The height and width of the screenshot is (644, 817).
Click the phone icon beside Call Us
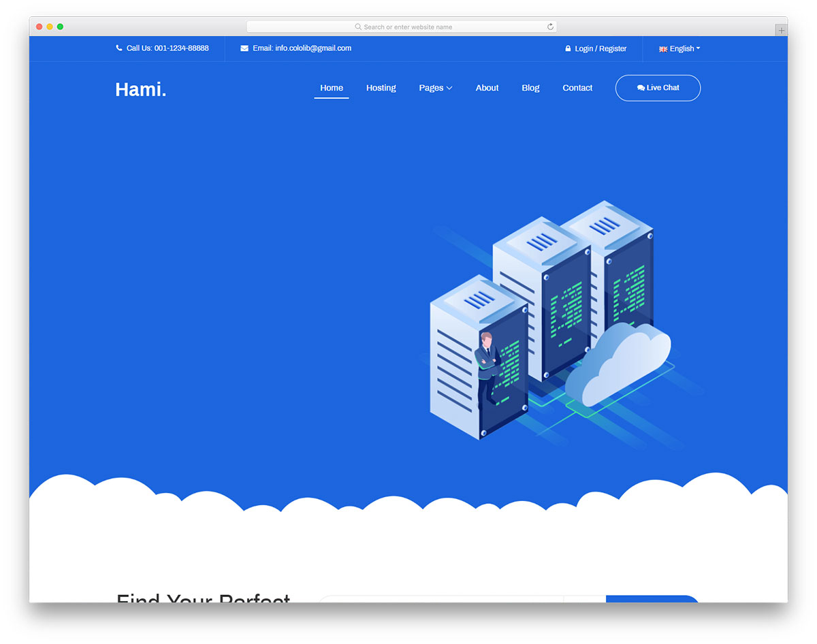[119, 48]
